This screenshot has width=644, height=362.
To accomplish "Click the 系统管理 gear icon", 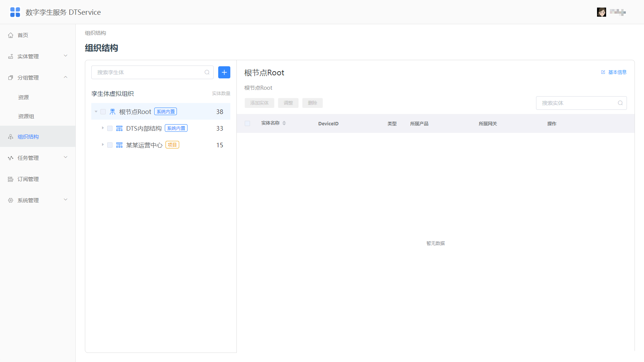I will coord(11,200).
